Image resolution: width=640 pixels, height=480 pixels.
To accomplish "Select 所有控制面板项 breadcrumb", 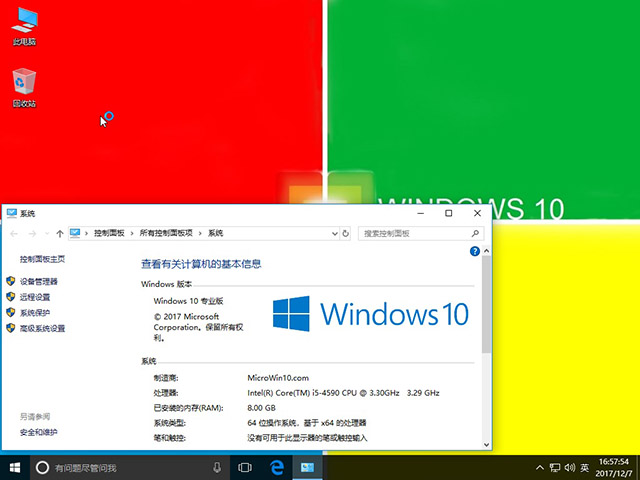I will point(166,233).
